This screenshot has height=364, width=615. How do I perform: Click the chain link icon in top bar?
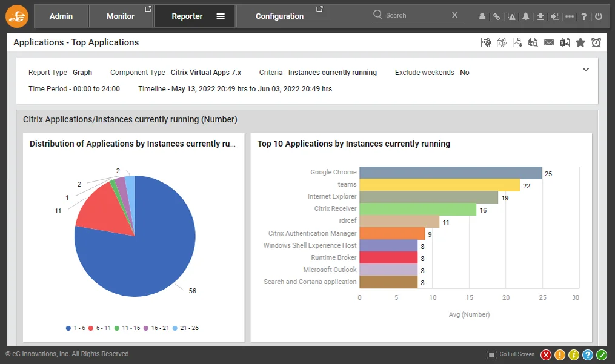pos(497,16)
